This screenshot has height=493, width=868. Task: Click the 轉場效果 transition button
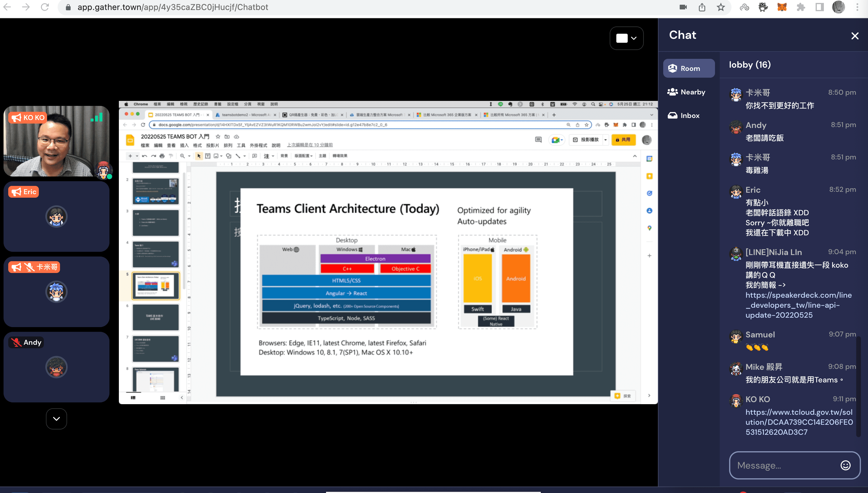340,156
